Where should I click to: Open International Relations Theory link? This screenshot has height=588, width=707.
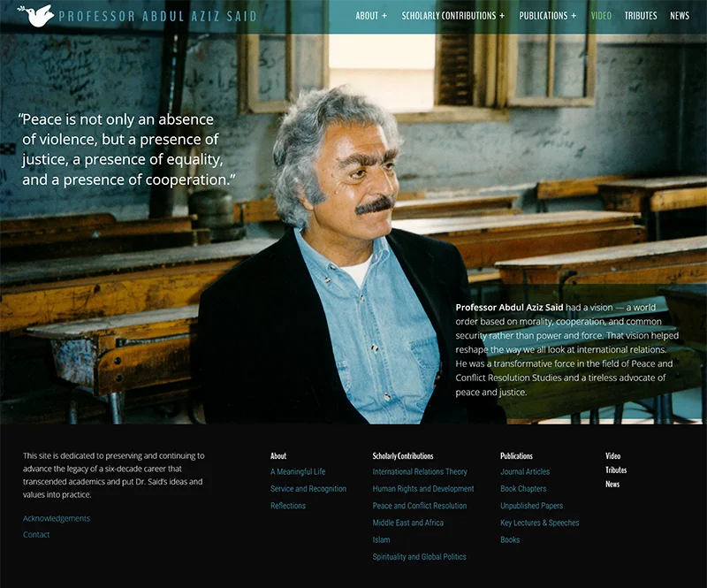pyautogui.click(x=420, y=471)
